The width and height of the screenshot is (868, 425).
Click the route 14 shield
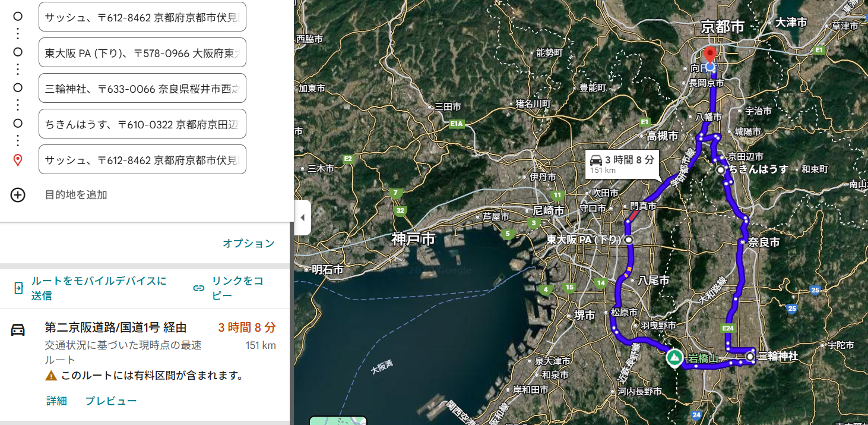[x=601, y=283]
